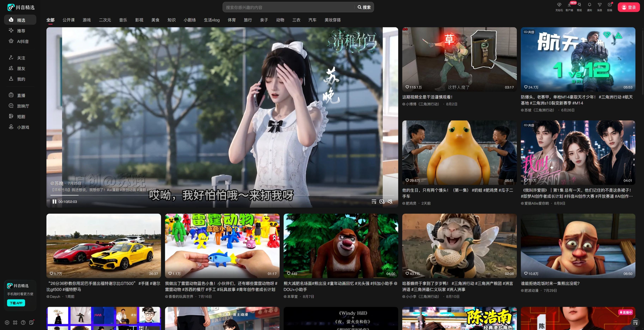Select the 全部 category tab
The height and width of the screenshot is (330, 644).
(50, 20)
